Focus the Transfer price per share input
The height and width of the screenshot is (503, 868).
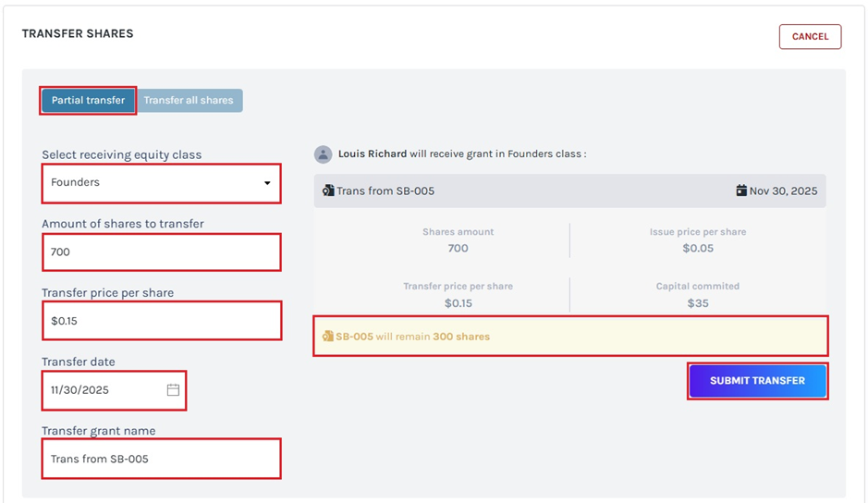161,320
